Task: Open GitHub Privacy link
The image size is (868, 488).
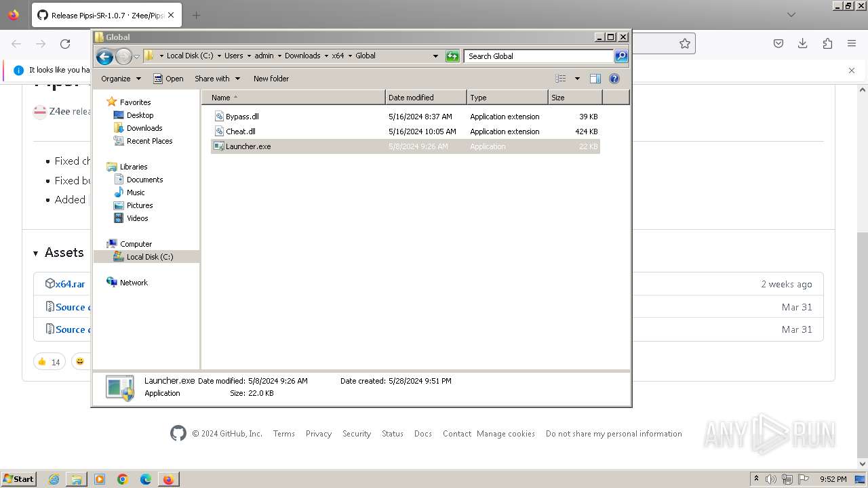Action: [x=319, y=434]
